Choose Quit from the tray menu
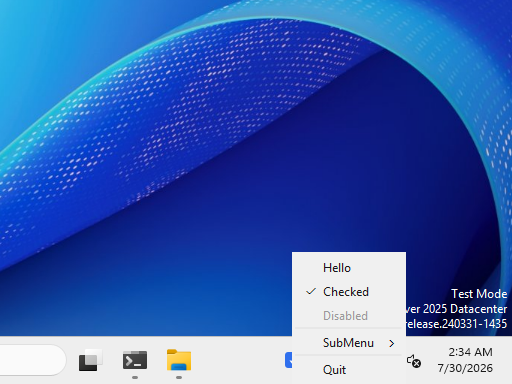 (349, 370)
